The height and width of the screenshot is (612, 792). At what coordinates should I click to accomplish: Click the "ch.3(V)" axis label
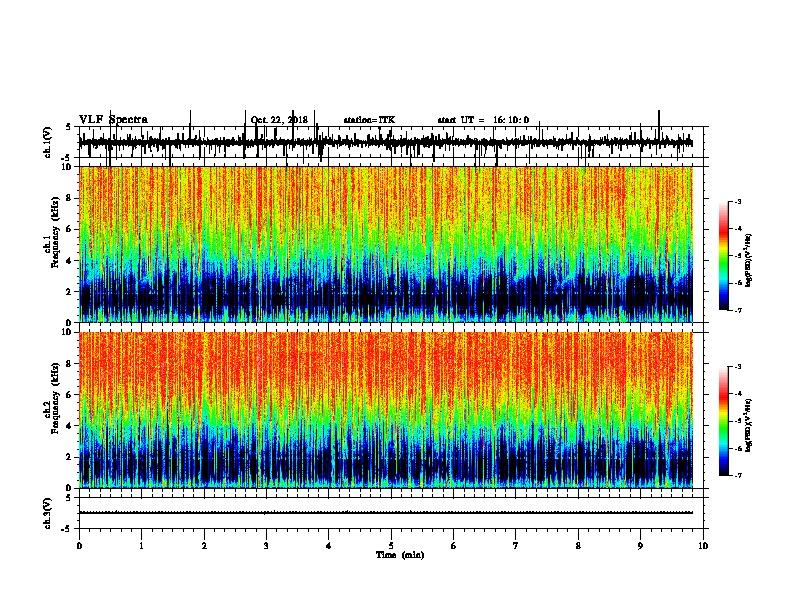(48, 513)
